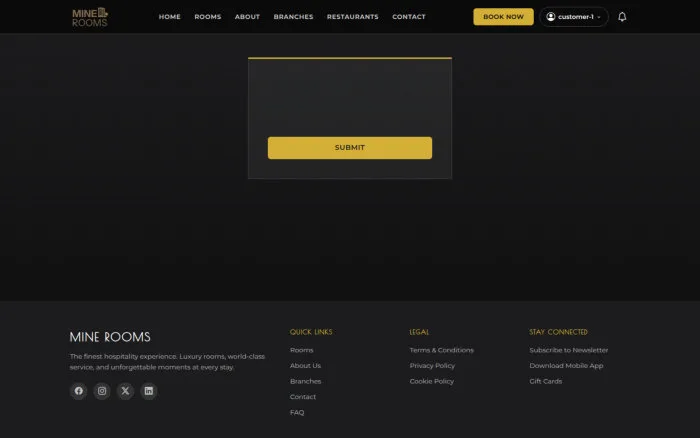Click the Book Now button
This screenshot has width=700, height=438.
503,17
